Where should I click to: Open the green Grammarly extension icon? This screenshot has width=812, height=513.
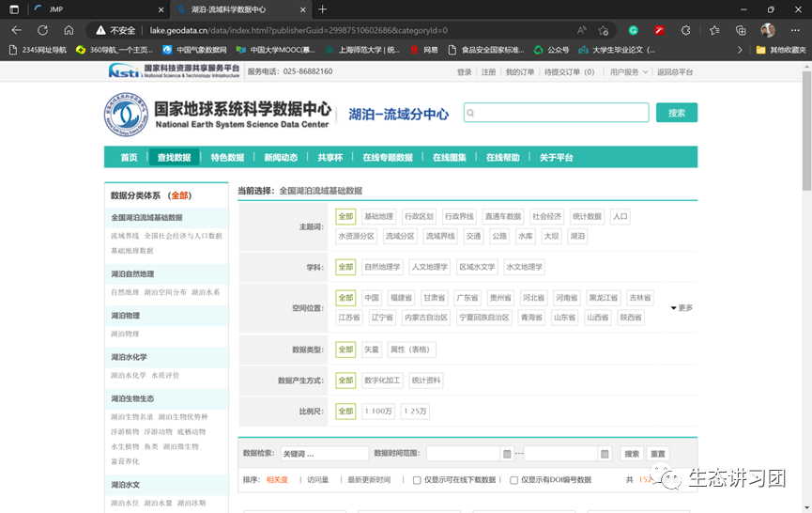[x=633, y=31]
